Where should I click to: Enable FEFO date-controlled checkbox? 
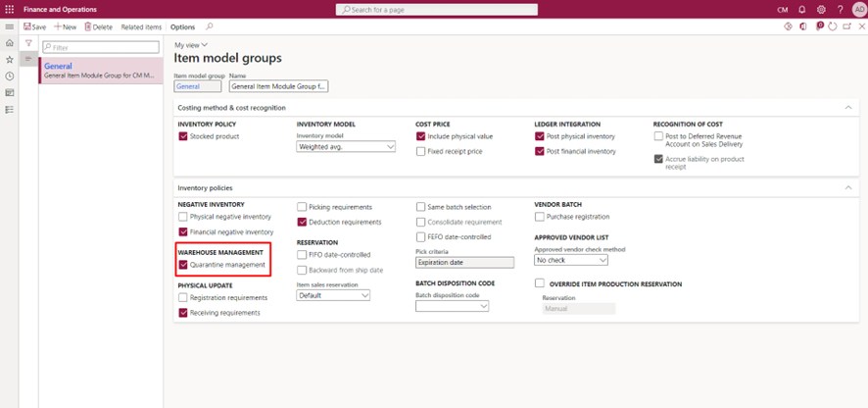(420, 236)
